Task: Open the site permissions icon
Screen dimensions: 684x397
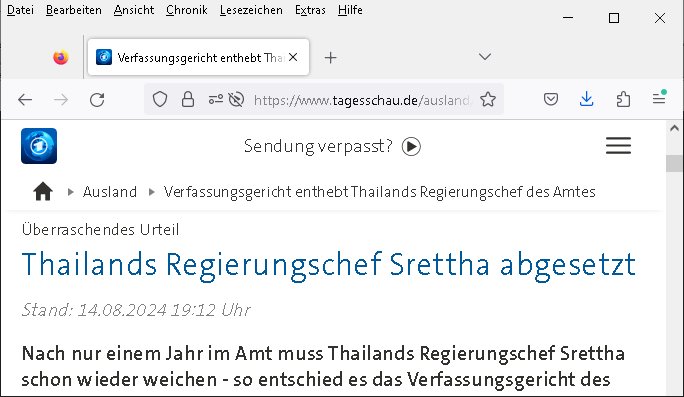Action: pyautogui.click(x=215, y=99)
